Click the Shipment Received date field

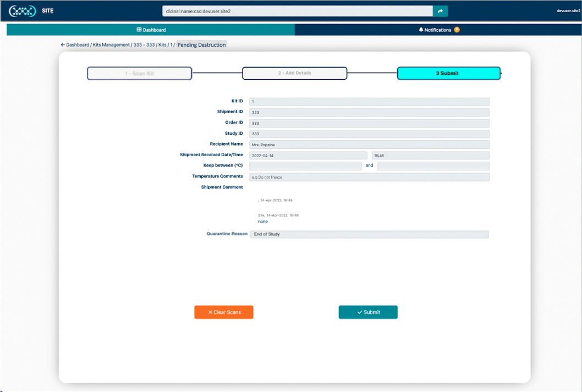click(308, 156)
